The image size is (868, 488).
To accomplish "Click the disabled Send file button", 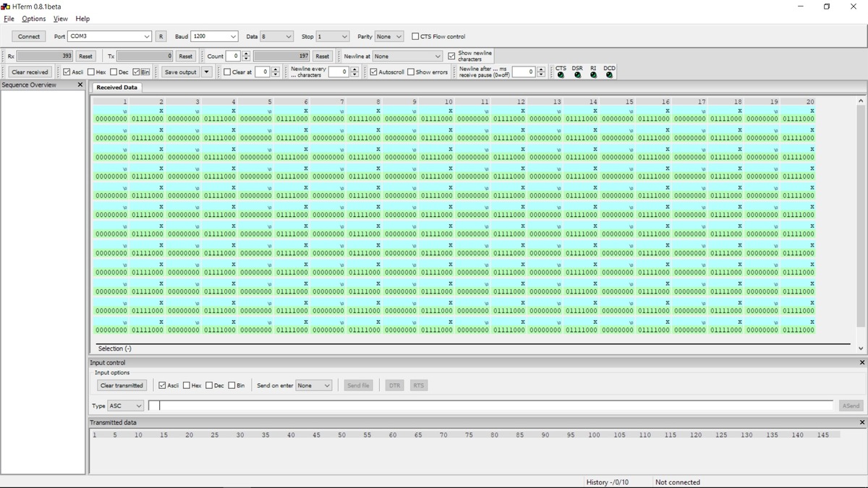I will (x=359, y=385).
